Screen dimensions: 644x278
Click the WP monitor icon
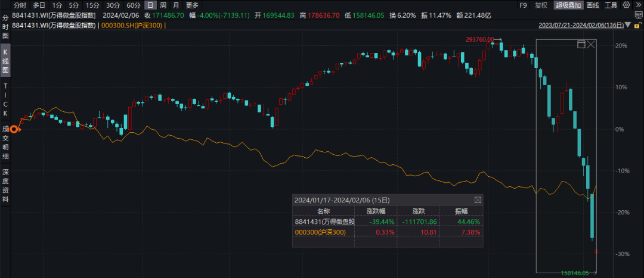(x=637, y=15)
